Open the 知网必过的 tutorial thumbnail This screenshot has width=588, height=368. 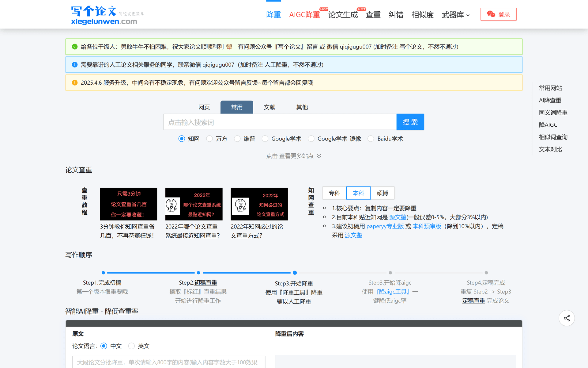click(x=259, y=204)
